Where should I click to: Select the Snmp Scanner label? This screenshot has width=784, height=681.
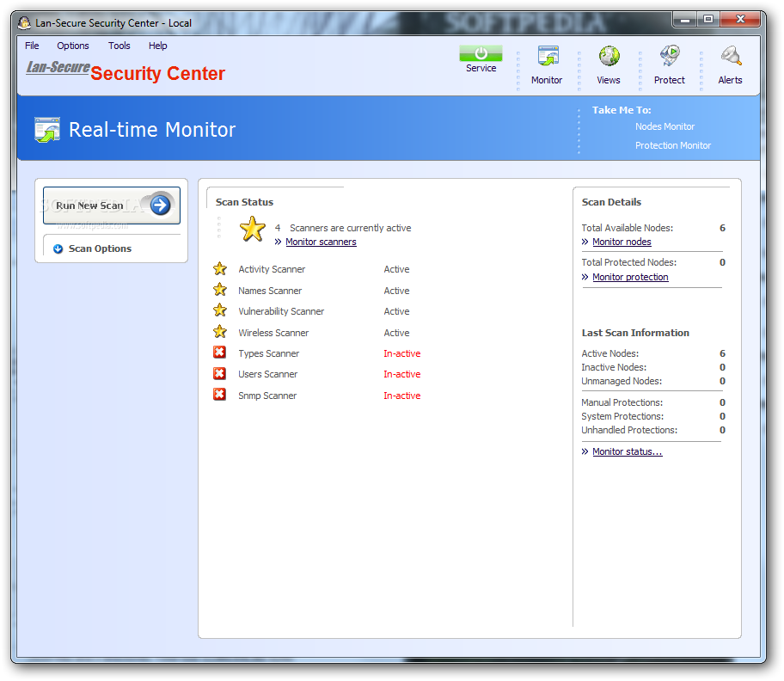click(x=267, y=396)
